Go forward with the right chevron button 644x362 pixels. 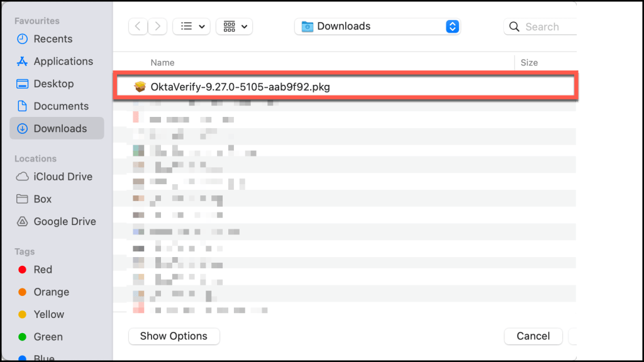pyautogui.click(x=157, y=26)
